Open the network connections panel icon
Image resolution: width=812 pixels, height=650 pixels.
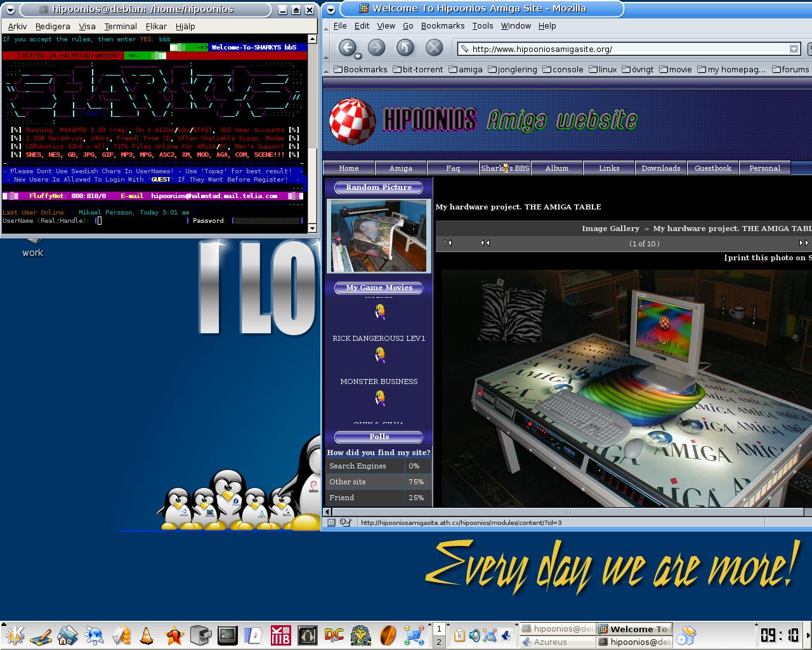414,635
